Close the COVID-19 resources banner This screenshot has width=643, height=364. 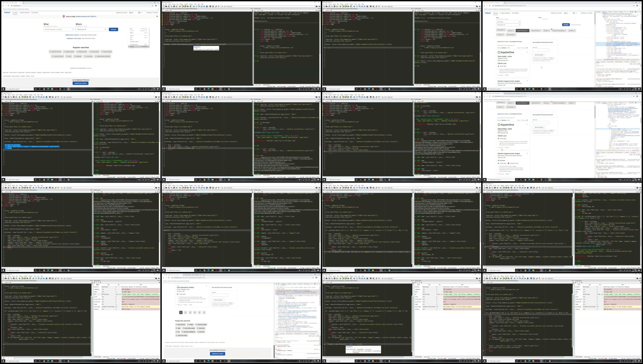coord(157,16)
